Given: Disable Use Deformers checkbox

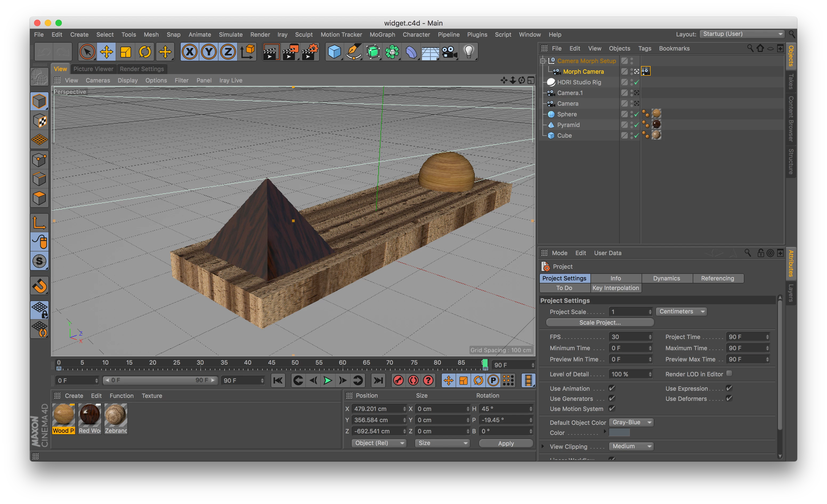Looking at the screenshot, I should tap(729, 398).
